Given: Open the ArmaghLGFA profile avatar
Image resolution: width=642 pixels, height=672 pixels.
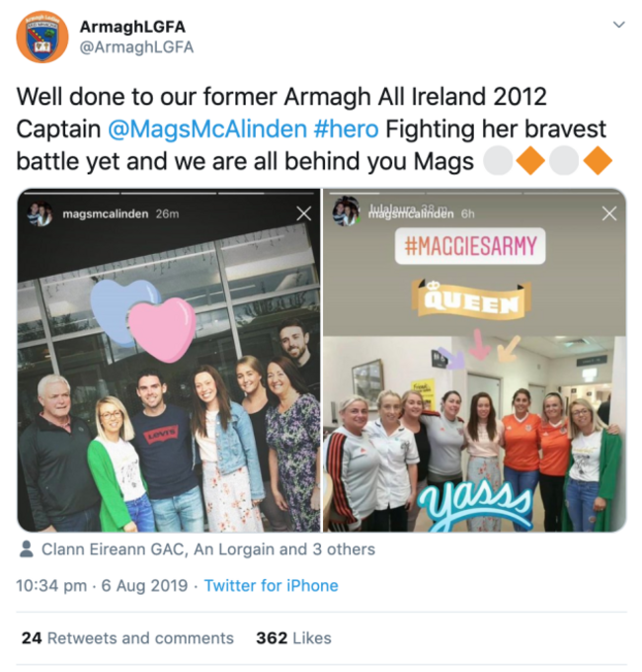Looking at the screenshot, I should (x=41, y=37).
